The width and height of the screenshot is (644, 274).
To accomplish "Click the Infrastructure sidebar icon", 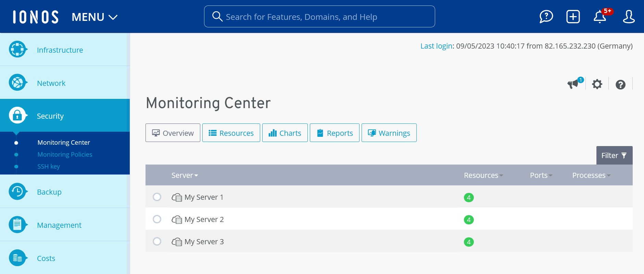I will [17, 50].
